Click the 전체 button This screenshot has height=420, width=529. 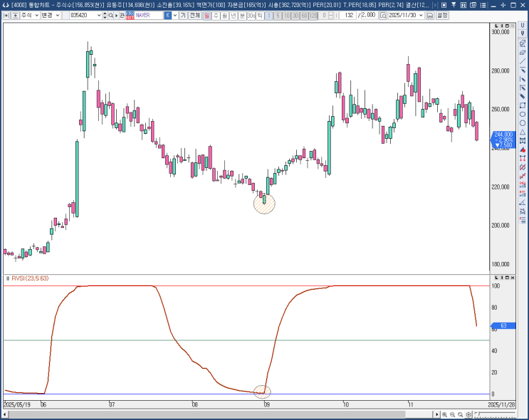(x=194, y=16)
